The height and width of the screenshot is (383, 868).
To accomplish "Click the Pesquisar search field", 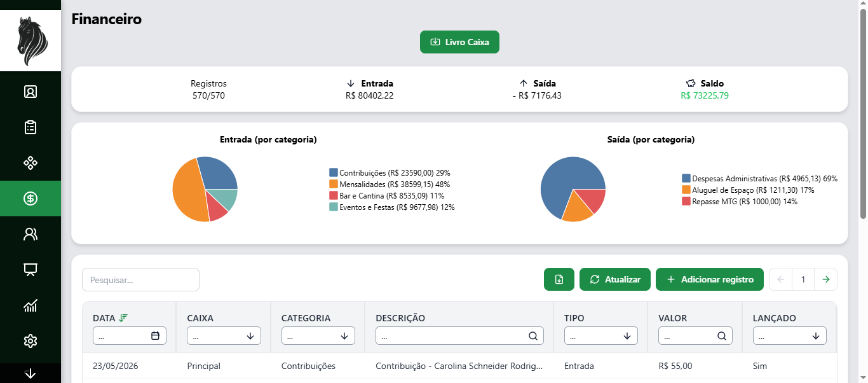I will (x=140, y=280).
